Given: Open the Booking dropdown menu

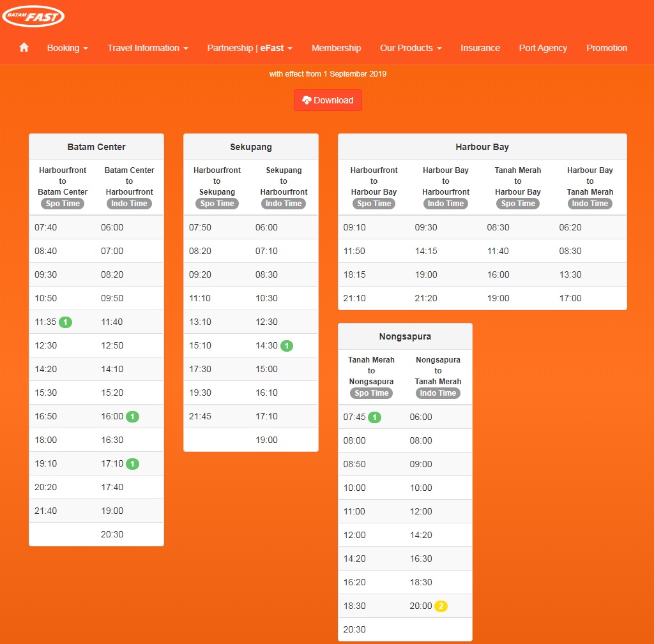Looking at the screenshot, I should [x=67, y=48].
